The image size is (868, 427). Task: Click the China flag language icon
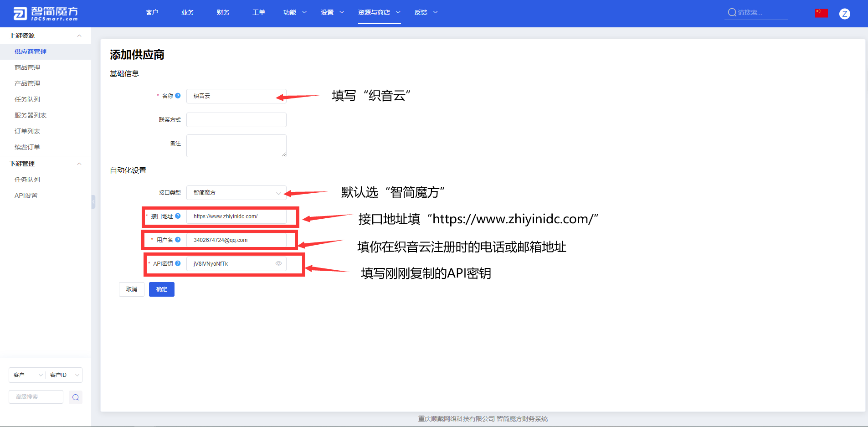click(x=821, y=13)
